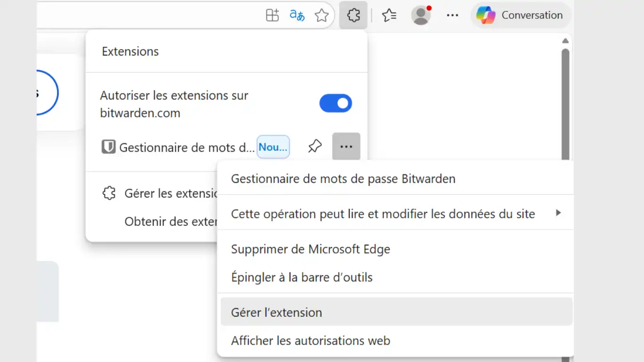Add page to favorites with star icon

(322, 16)
